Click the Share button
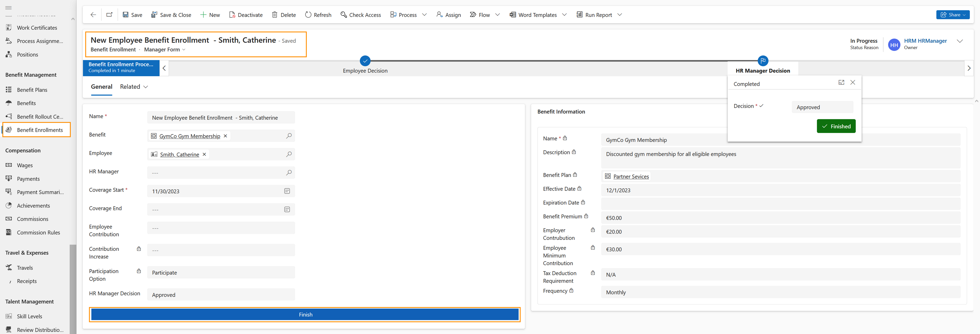 click(x=953, y=15)
